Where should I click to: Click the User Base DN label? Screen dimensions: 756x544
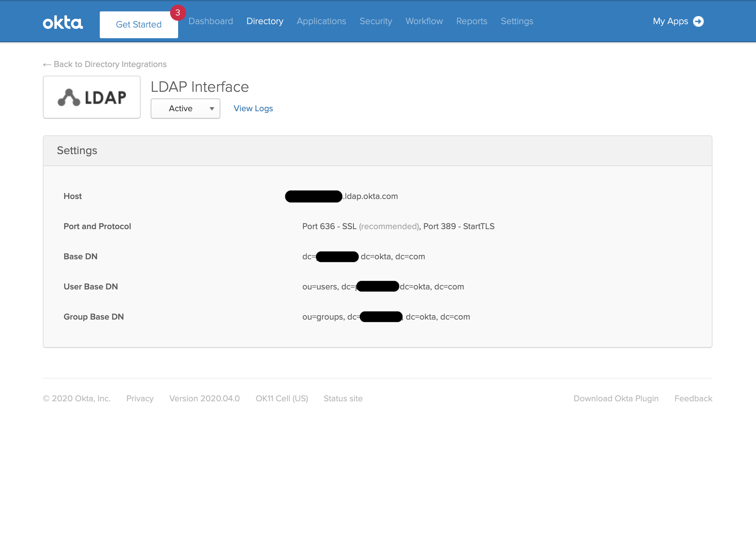click(x=91, y=287)
